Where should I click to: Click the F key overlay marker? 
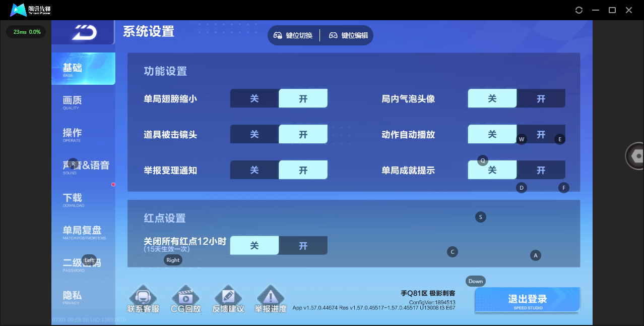click(x=564, y=188)
